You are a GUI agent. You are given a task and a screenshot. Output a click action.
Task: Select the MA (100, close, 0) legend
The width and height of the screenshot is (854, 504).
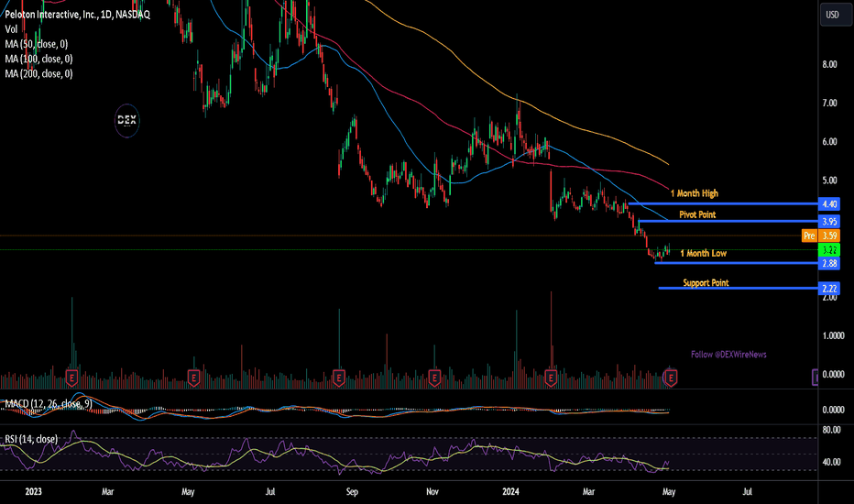pos(38,59)
